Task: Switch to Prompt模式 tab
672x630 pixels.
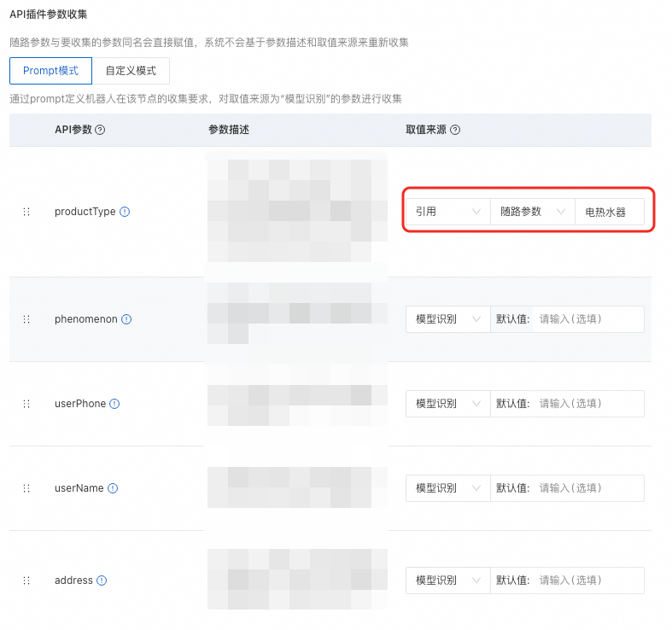Action: click(50, 71)
